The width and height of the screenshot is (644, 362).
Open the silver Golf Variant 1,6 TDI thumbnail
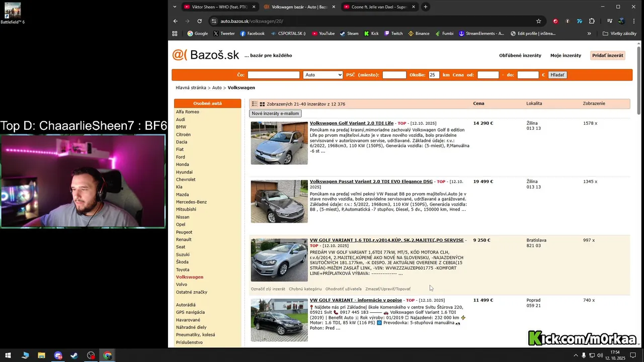point(279,260)
